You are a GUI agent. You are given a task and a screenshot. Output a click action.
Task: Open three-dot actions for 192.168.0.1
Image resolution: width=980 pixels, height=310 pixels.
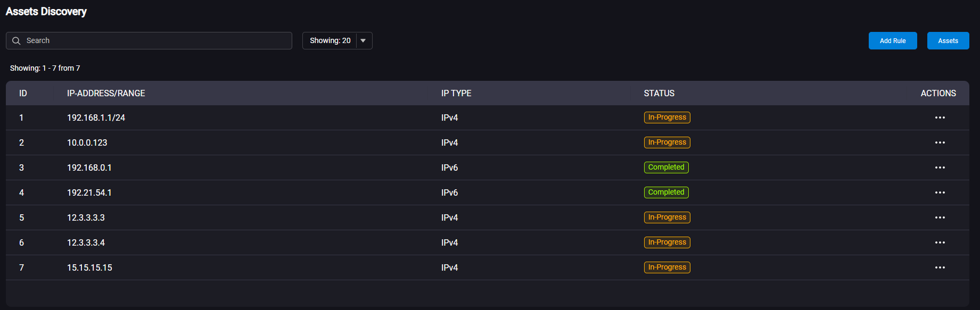940,167
